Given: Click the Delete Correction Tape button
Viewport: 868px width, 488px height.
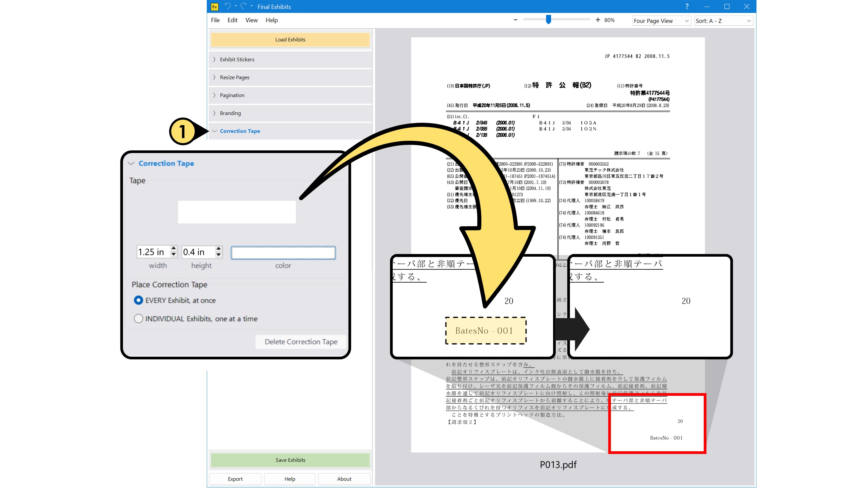Looking at the screenshot, I should [x=300, y=342].
